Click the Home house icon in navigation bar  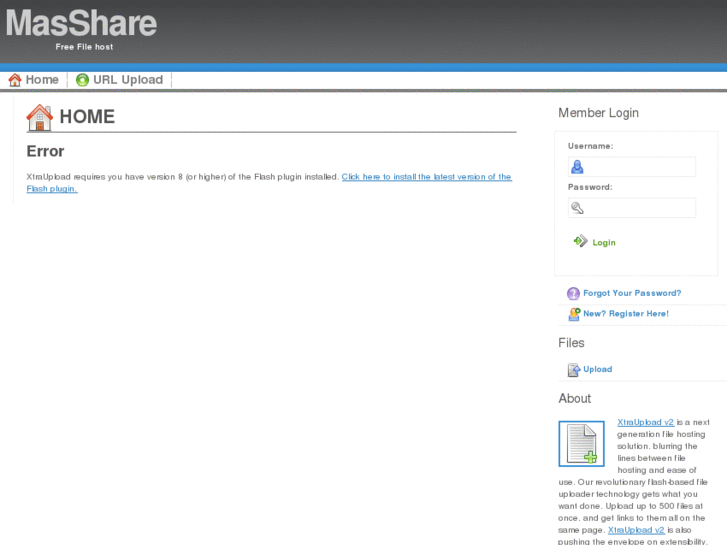tap(15, 80)
